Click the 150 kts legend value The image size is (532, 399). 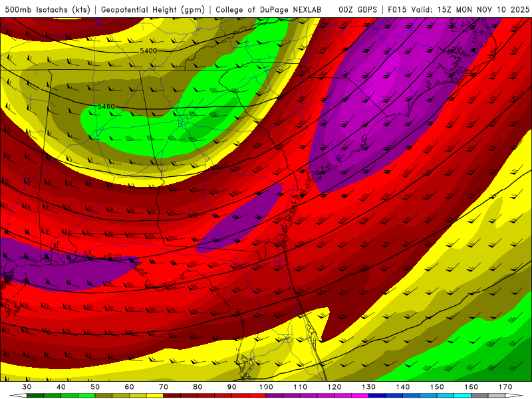437,387
